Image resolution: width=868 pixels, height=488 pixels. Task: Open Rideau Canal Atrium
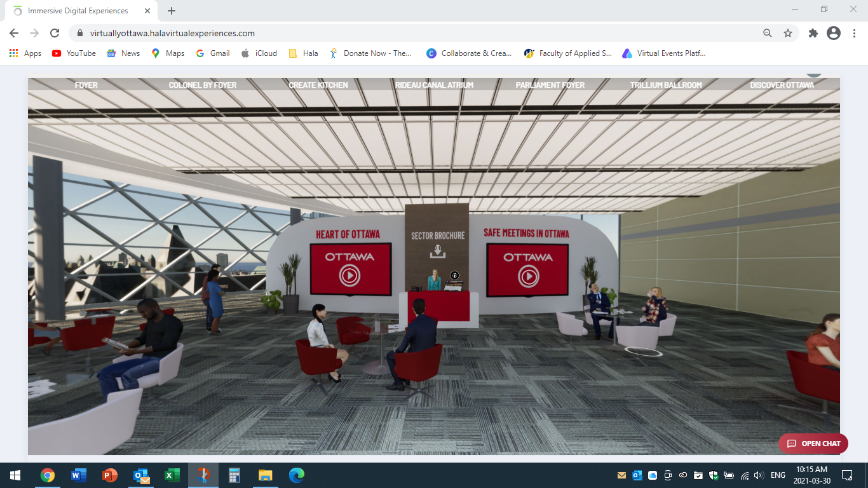434,85
